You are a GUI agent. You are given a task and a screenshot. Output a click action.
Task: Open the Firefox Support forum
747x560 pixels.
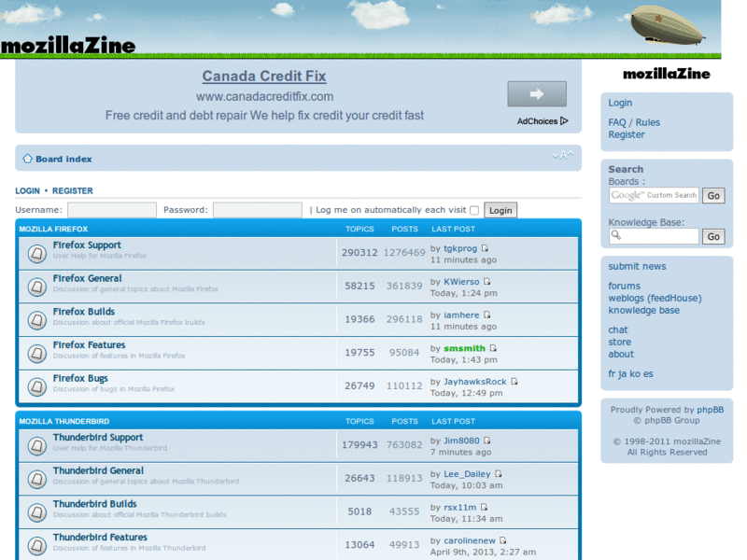(x=87, y=245)
